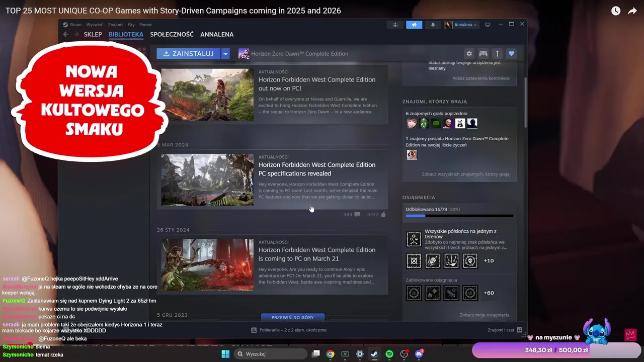
Task: Open Chrome from the taskbar
Action: click(x=330, y=354)
